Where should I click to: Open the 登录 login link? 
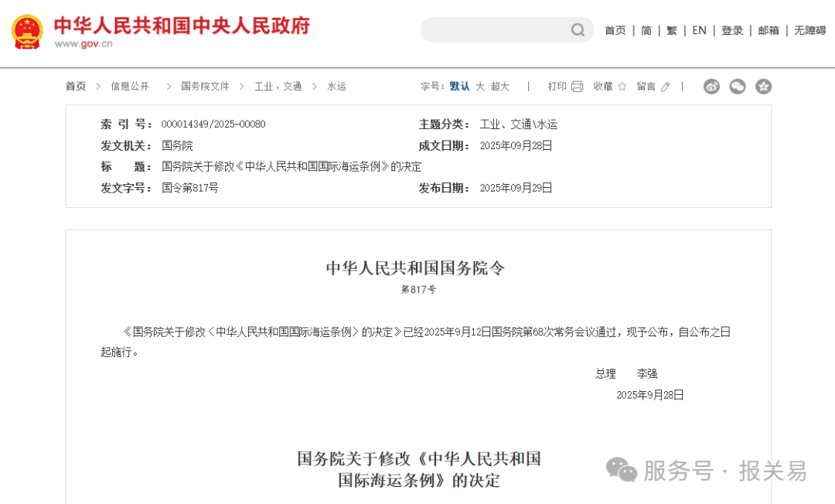[x=731, y=31]
